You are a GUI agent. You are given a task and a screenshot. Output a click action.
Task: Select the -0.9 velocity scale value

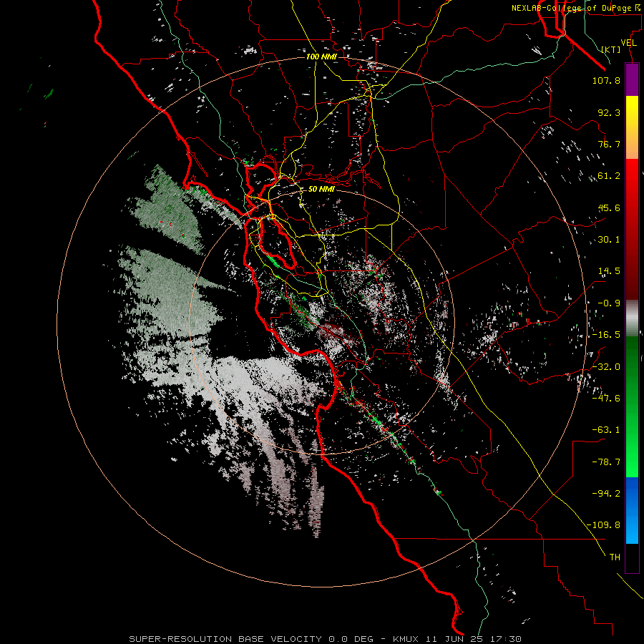[609, 303]
